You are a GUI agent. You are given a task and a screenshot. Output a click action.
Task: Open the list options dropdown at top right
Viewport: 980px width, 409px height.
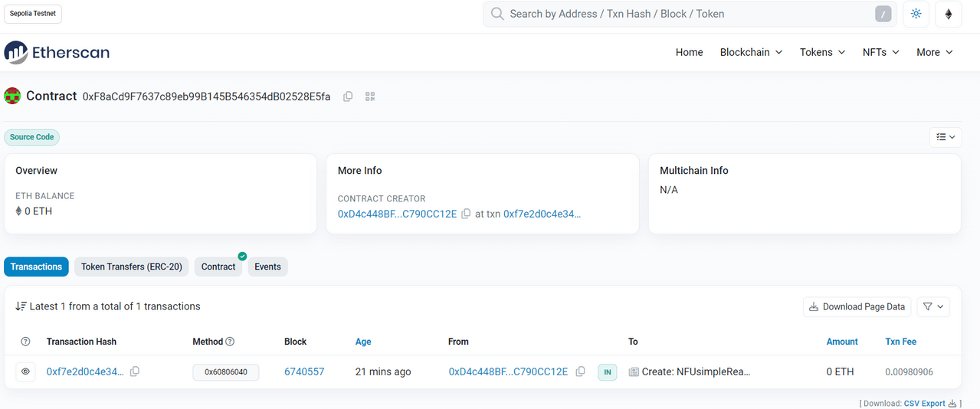point(946,137)
